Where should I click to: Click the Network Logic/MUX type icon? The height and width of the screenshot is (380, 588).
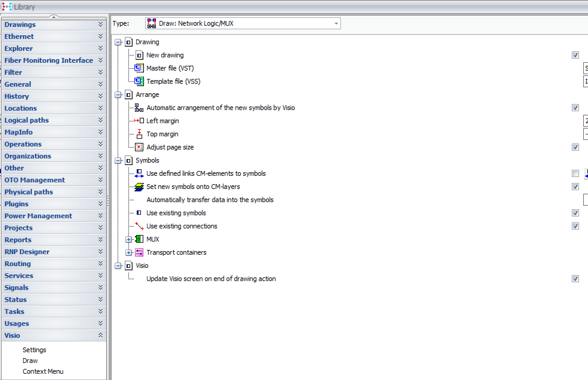pos(152,23)
